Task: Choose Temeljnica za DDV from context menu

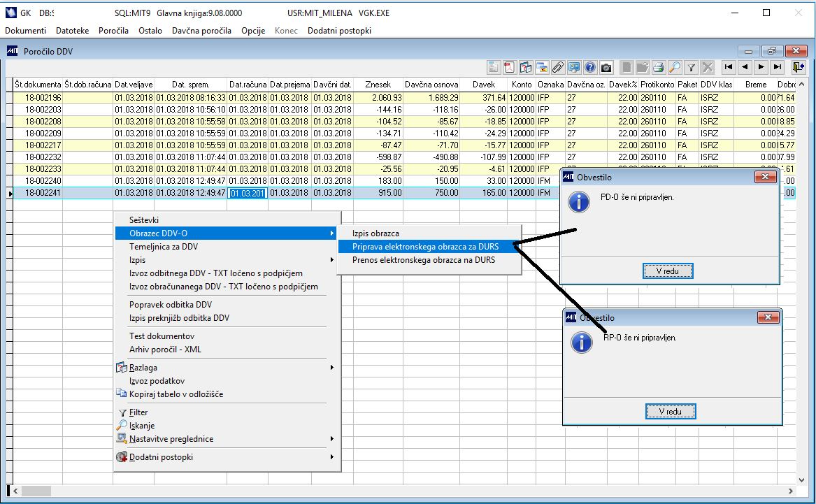Action: point(164,247)
